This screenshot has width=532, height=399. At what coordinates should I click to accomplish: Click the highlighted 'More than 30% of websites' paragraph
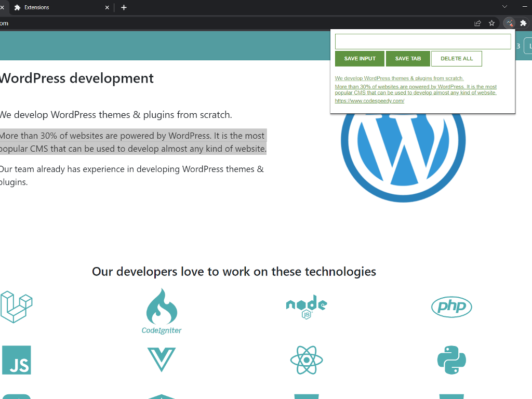[133, 142]
